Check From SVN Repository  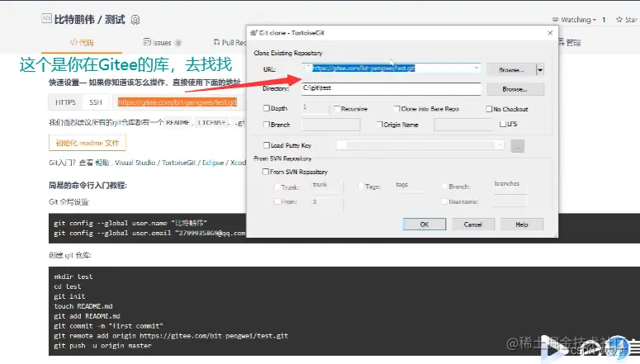[x=266, y=172]
